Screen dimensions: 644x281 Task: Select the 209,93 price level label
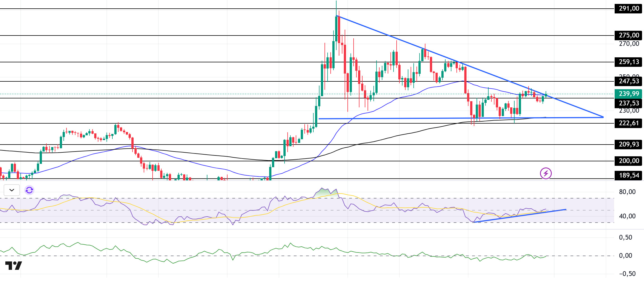[x=628, y=144]
